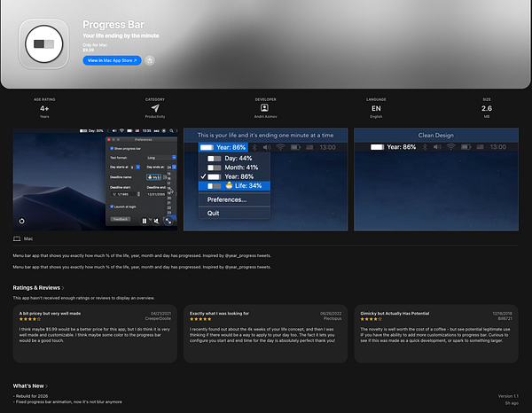
Task: Expand the preview video to full screen
Action: 168,221
